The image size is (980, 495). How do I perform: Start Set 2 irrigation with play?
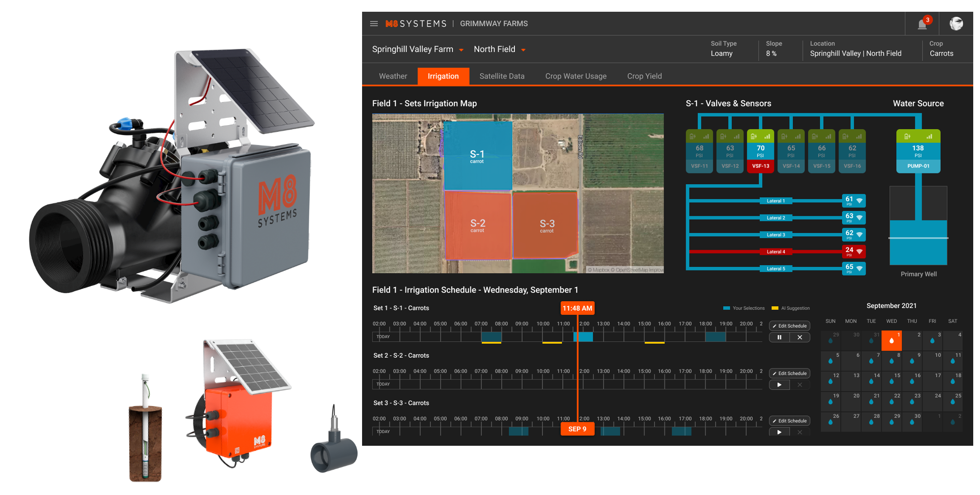[779, 385]
